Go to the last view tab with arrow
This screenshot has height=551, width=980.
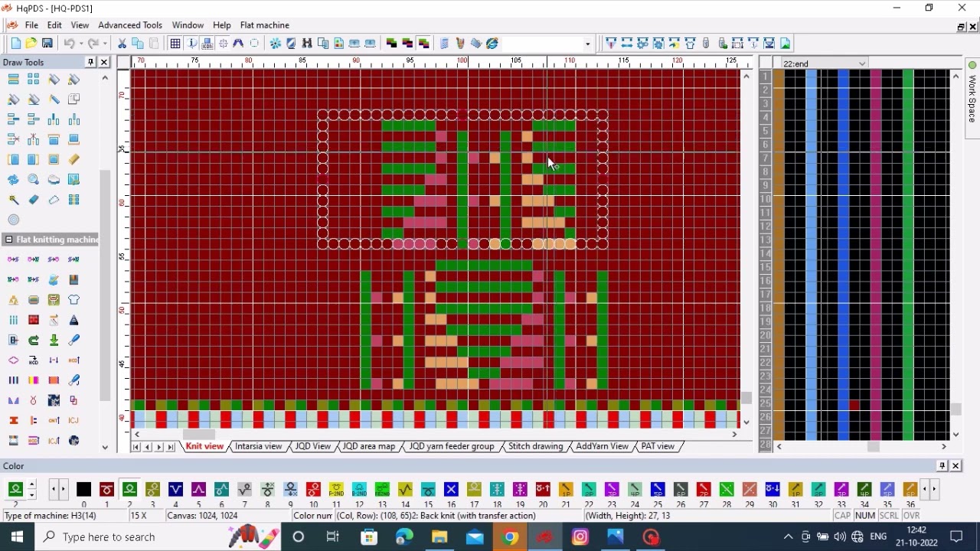pos(171,446)
